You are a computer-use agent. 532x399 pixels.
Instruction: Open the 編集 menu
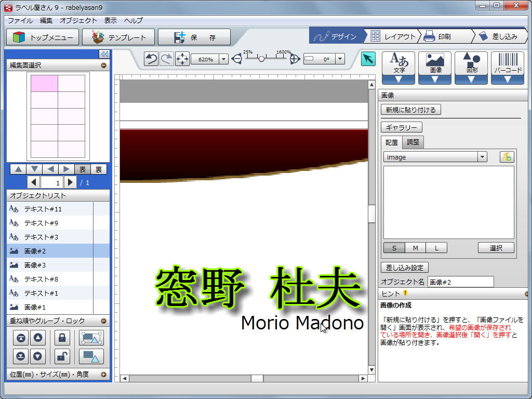(x=46, y=20)
